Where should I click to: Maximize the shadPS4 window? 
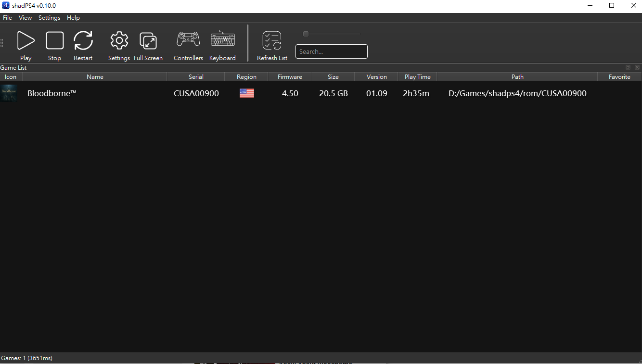pos(612,6)
